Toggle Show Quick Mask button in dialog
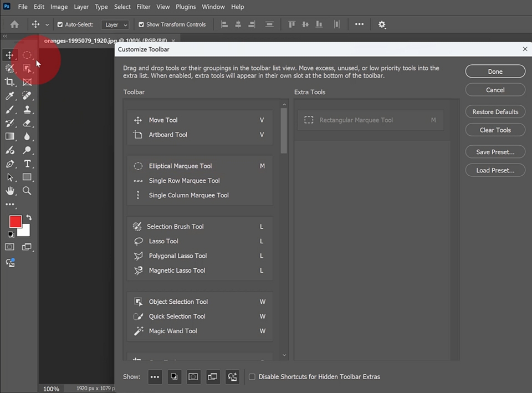The width and height of the screenshot is (532, 393). [193, 377]
